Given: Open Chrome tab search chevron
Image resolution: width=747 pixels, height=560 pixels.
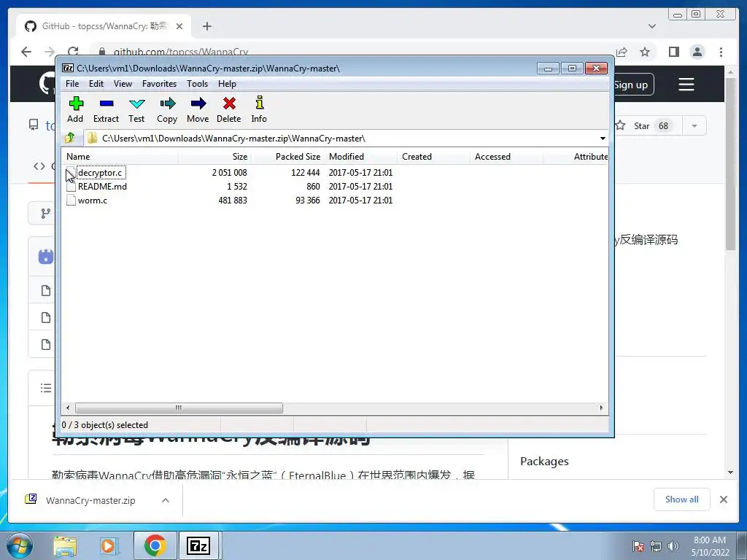Looking at the screenshot, I should pyautogui.click(x=652, y=26).
